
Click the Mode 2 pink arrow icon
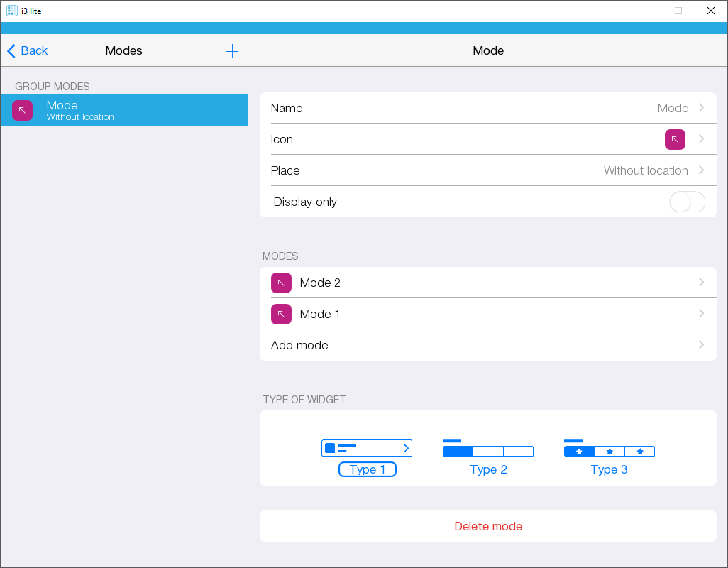tap(281, 283)
